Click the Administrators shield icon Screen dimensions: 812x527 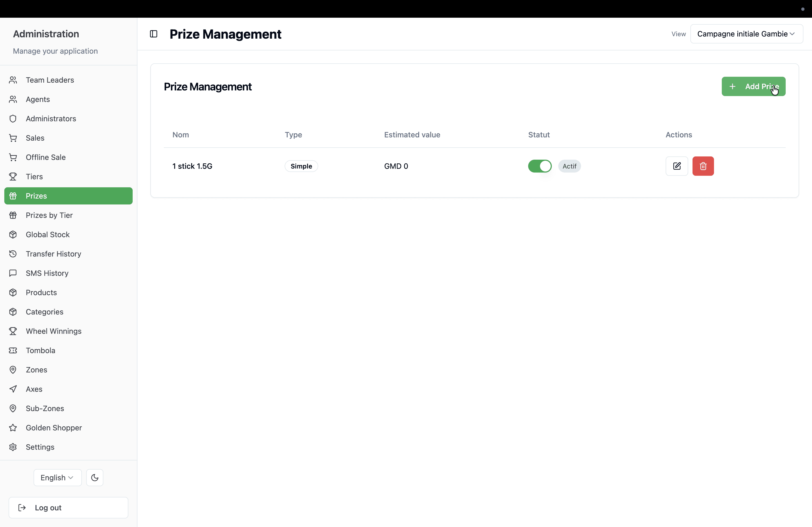point(13,119)
